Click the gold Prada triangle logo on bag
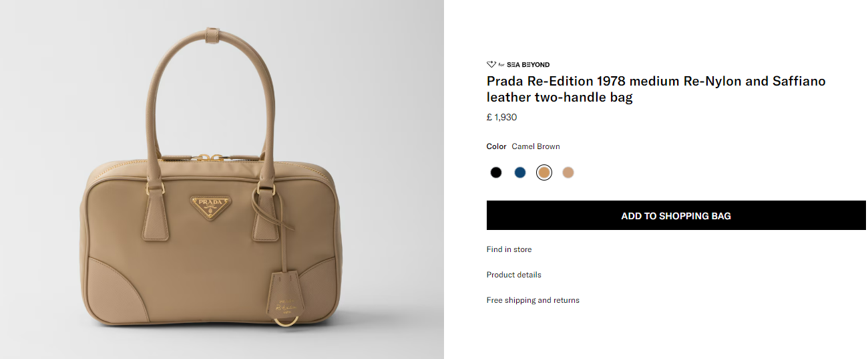 pos(208,208)
